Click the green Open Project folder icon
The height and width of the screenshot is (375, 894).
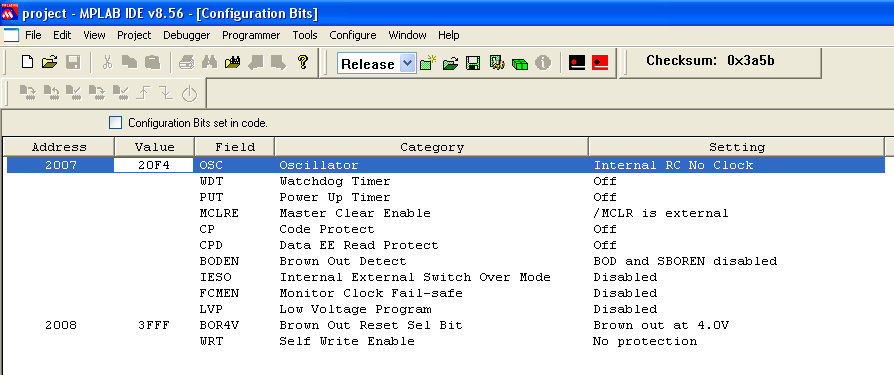point(450,63)
